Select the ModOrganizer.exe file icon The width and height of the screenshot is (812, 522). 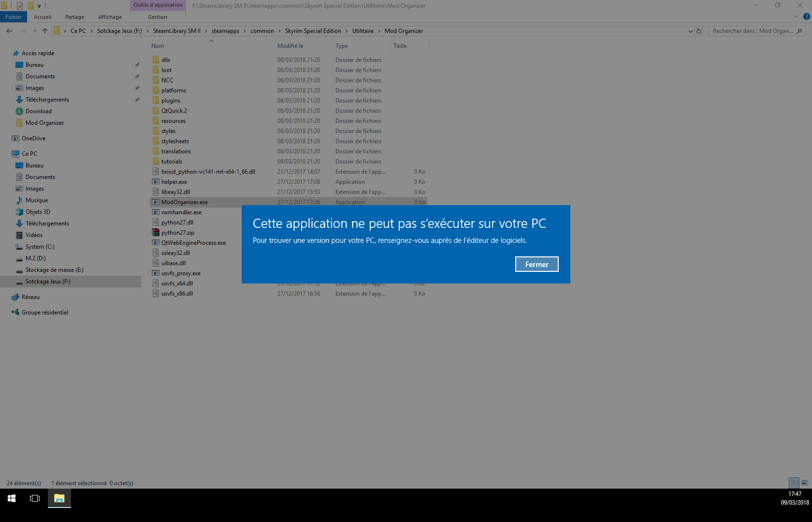156,202
